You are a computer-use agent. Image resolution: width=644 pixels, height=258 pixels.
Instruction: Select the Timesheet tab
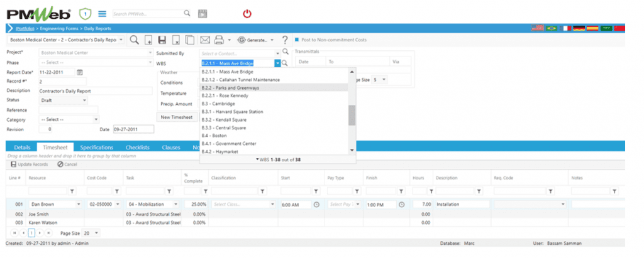(55, 148)
